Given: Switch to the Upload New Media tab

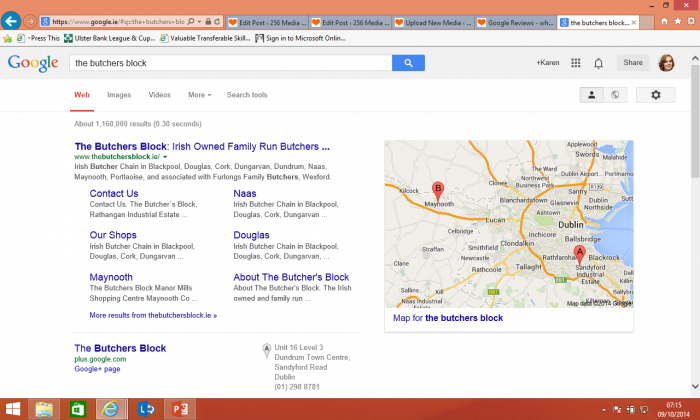Looking at the screenshot, I should [433, 22].
